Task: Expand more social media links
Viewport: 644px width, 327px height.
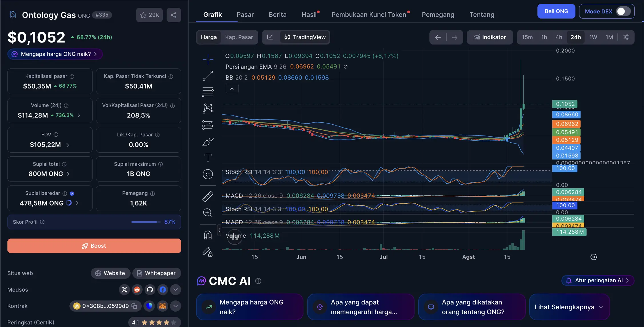Action: (175, 290)
